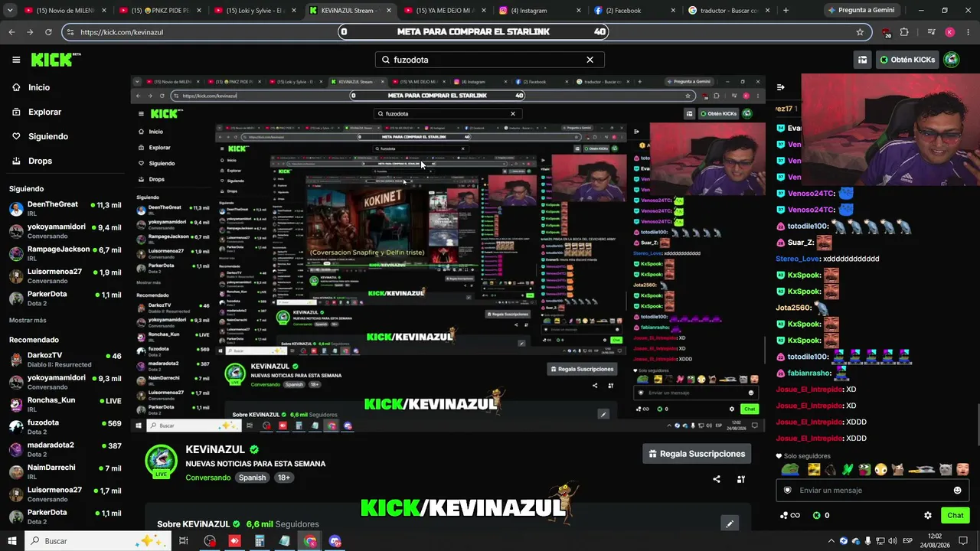Screen dimensions: 980x551
Task: Switch to the Loki y Sylvie YouTube tab
Action: 255,11
